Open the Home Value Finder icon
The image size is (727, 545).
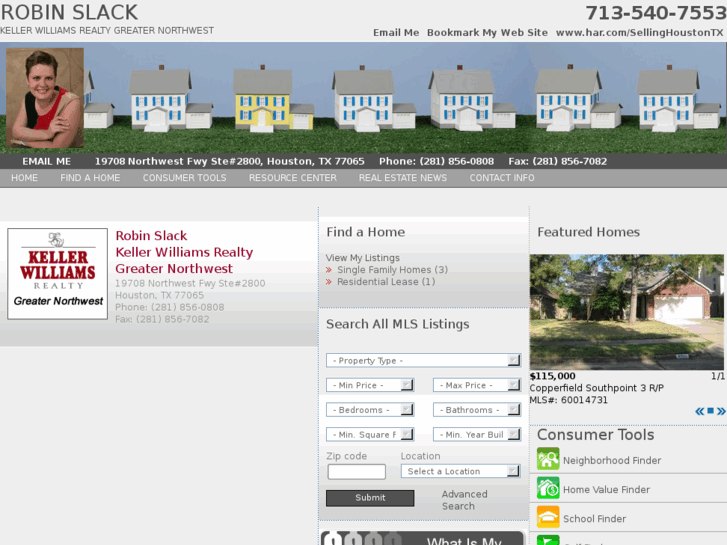coord(548,488)
